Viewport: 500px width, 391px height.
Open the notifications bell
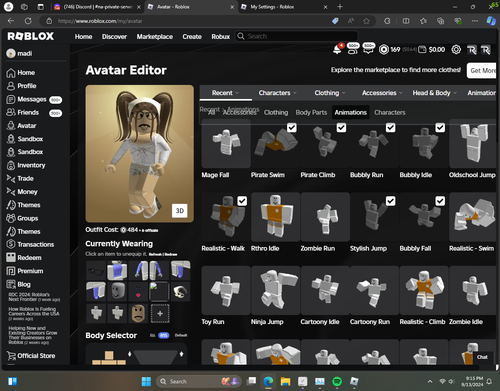[337, 50]
